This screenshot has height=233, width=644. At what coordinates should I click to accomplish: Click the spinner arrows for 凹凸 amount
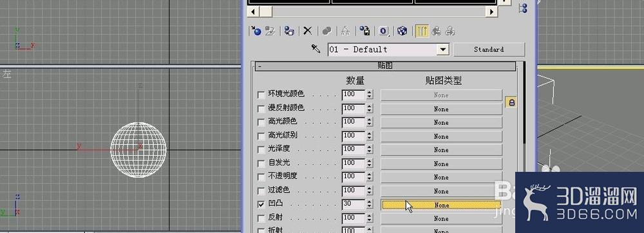pyautogui.click(x=370, y=204)
